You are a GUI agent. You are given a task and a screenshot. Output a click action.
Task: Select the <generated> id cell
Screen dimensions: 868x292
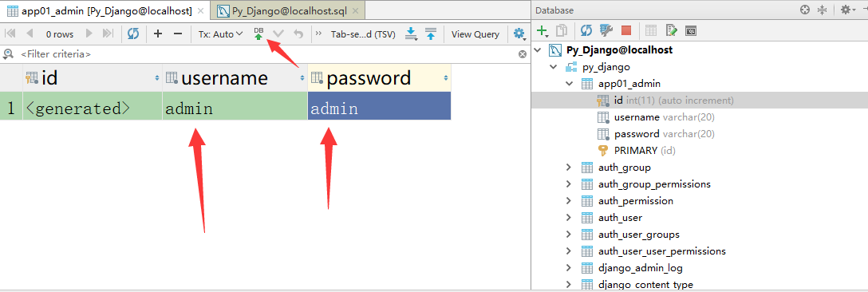[93, 106]
